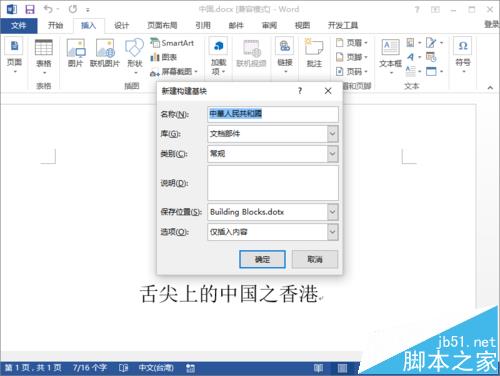Close the 新建构建基块 dialog
Viewport: 500px width, 376px height.
[x=328, y=91]
